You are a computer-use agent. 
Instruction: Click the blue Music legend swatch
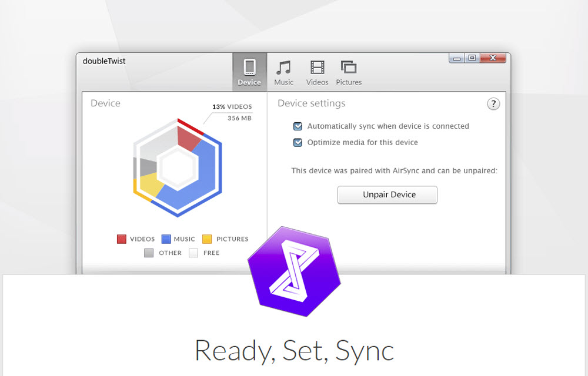click(166, 239)
